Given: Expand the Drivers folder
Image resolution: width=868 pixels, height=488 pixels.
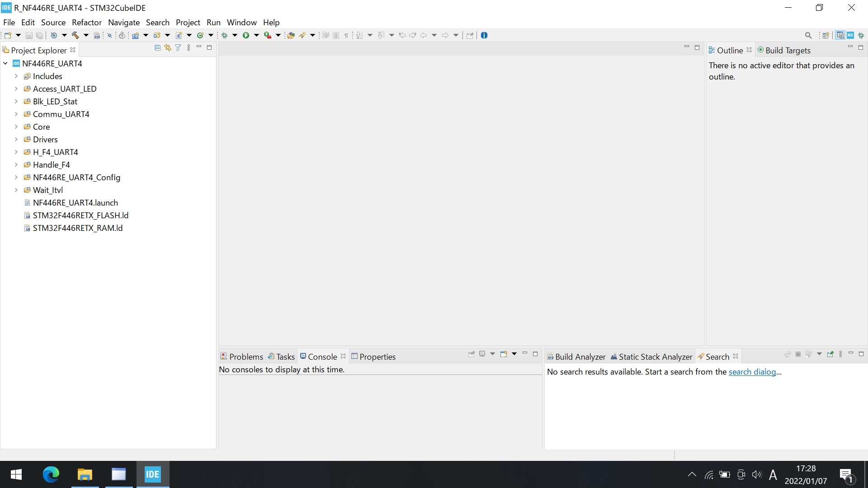Looking at the screenshot, I should point(16,140).
